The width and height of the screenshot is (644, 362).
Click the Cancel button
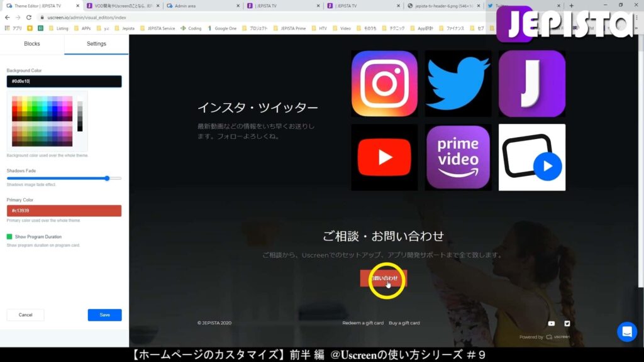[x=25, y=315]
